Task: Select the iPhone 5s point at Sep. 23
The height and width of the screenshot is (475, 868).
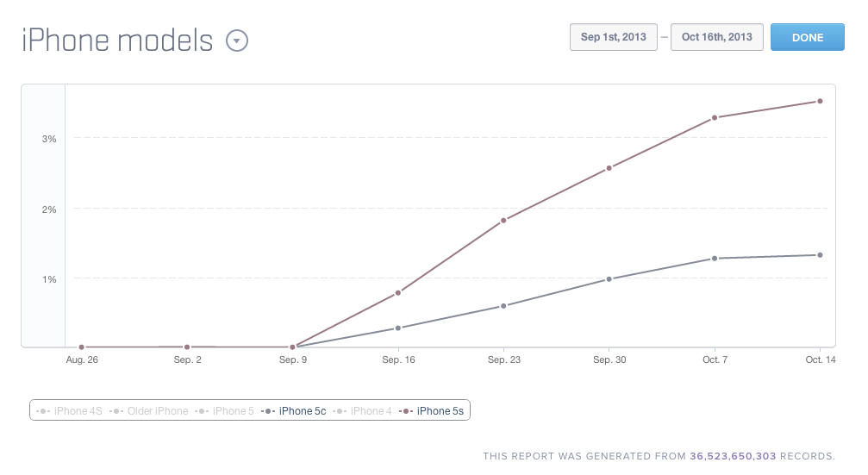Action: [x=503, y=221]
